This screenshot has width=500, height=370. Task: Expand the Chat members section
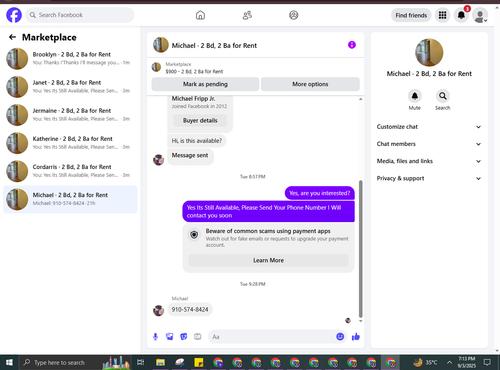[x=429, y=144]
